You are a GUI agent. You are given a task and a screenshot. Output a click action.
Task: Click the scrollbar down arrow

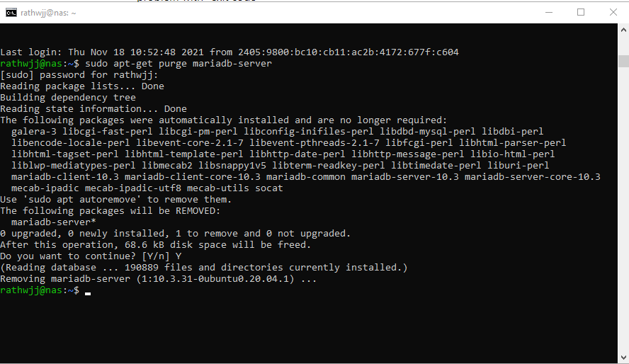point(623,358)
